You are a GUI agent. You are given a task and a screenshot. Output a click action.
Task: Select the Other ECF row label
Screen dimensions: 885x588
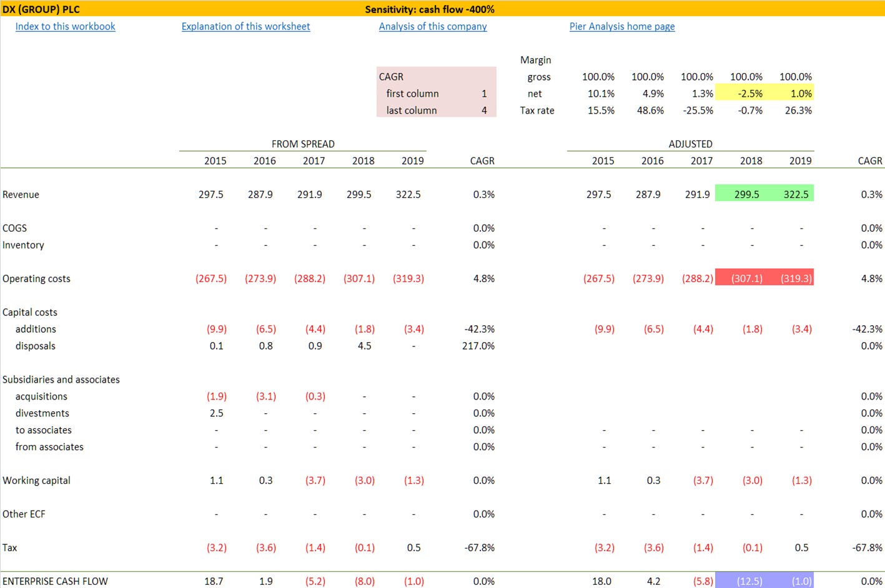24,514
